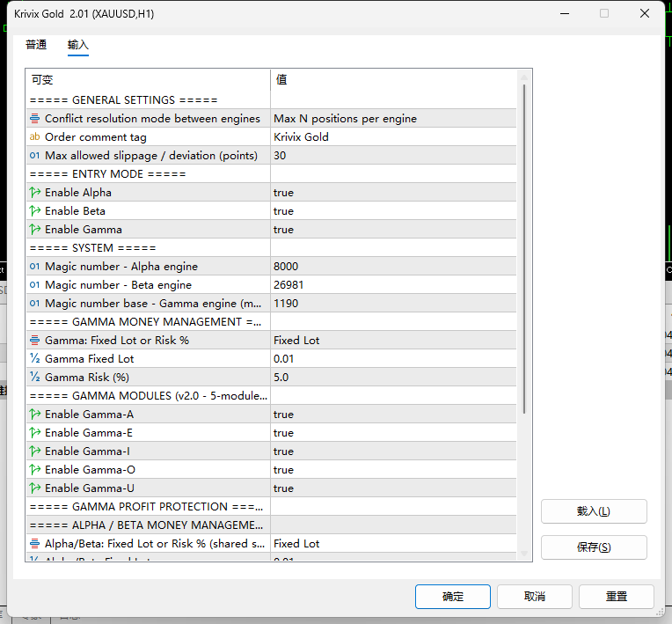The image size is (672, 624).
Task: Toggle the Enable Gamma-I true value
Action: tap(393, 451)
